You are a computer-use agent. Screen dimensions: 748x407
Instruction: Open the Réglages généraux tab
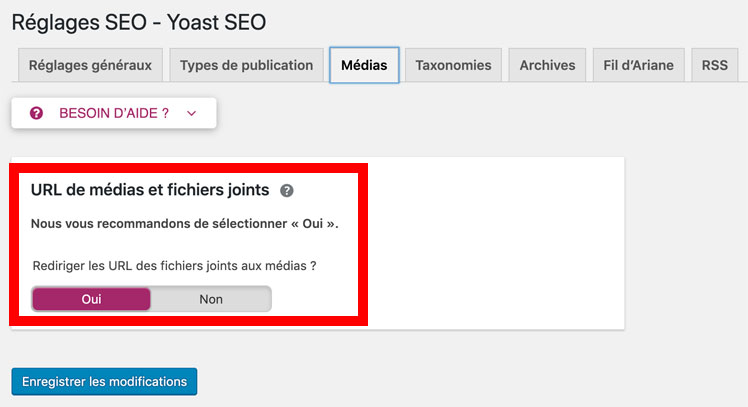coord(90,65)
